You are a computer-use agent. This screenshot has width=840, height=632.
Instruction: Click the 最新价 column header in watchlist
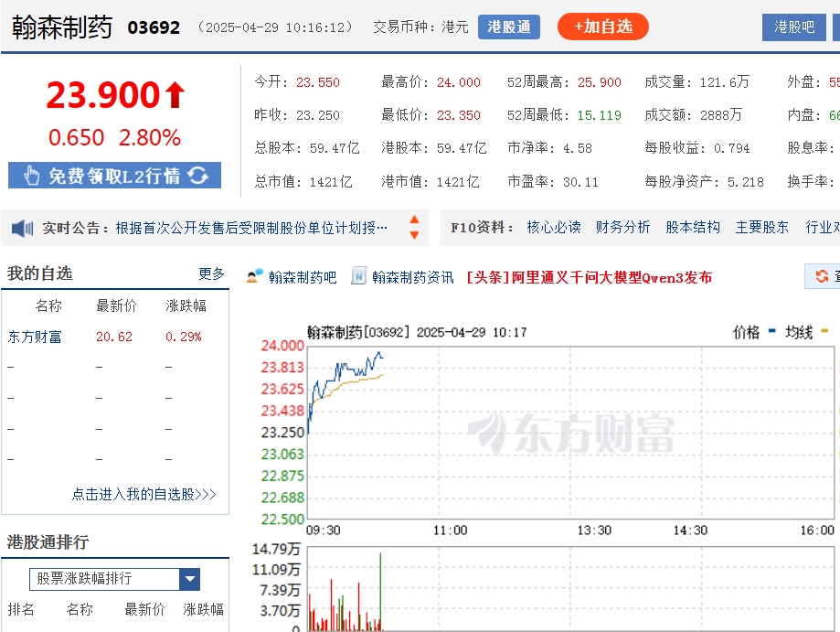pos(116,305)
